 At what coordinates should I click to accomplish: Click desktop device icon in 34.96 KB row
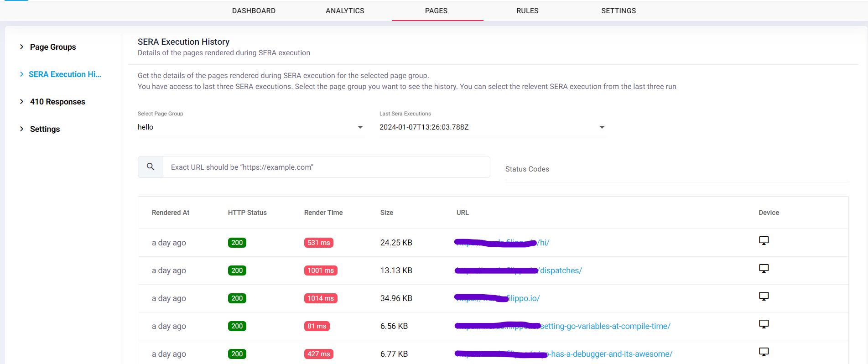point(764,296)
